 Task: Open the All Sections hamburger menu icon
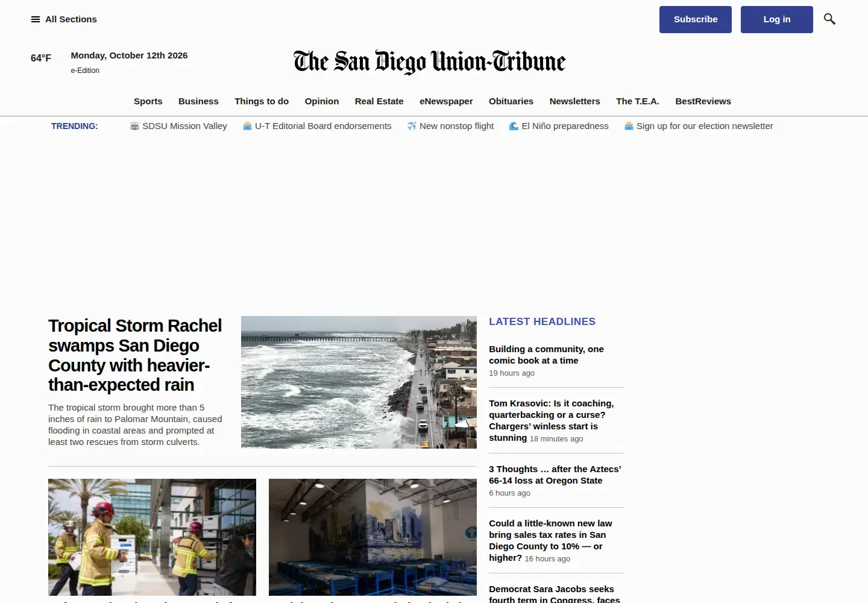click(36, 19)
